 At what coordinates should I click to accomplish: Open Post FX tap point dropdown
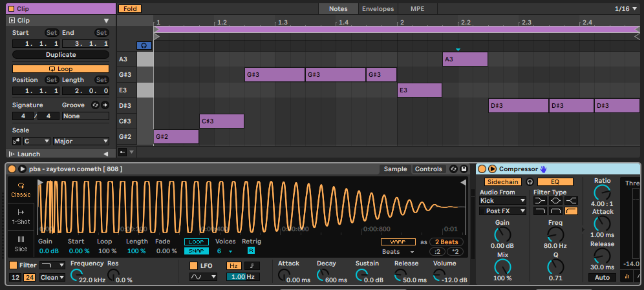(x=502, y=211)
